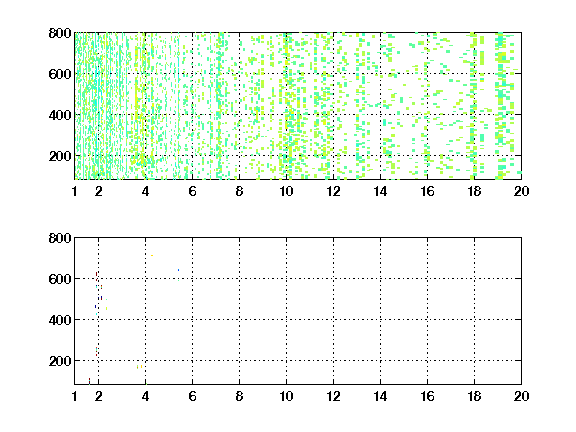Select the orange point near x=4.3 in bottom plot
This screenshot has width=576, height=432.
(x=152, y=255)
